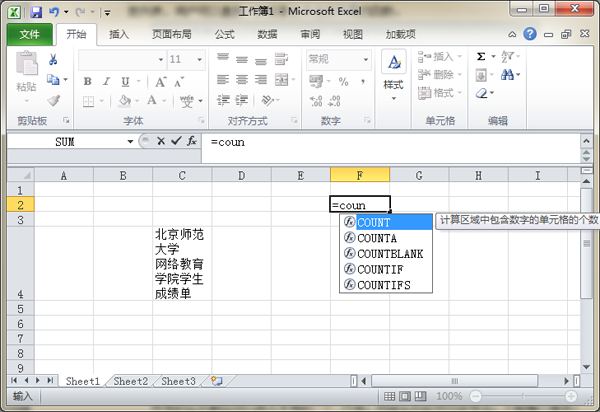Click the Orientation text rotation icon
The height and width of the screenshot is (412, 600).
[267, 100]
